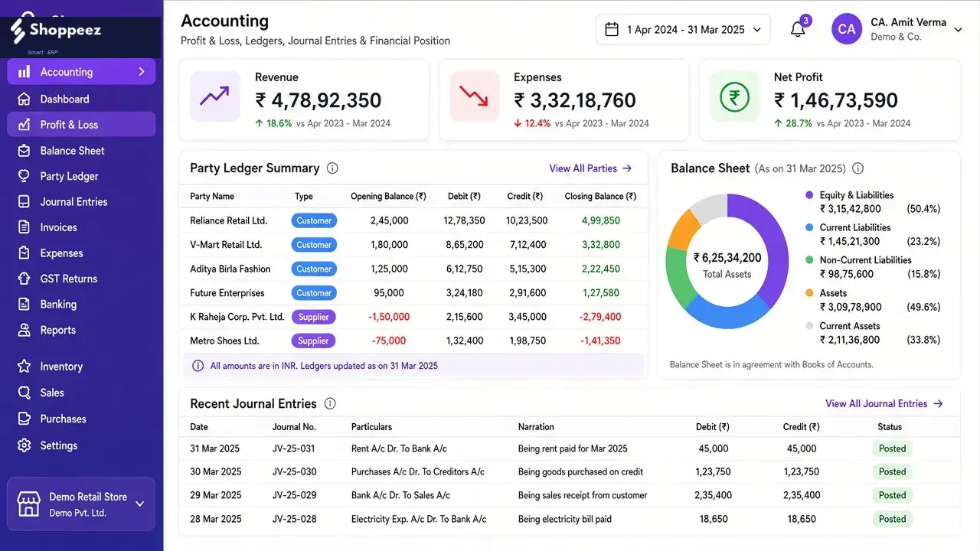Expand the user profile menu chevron

coord(958,30)
